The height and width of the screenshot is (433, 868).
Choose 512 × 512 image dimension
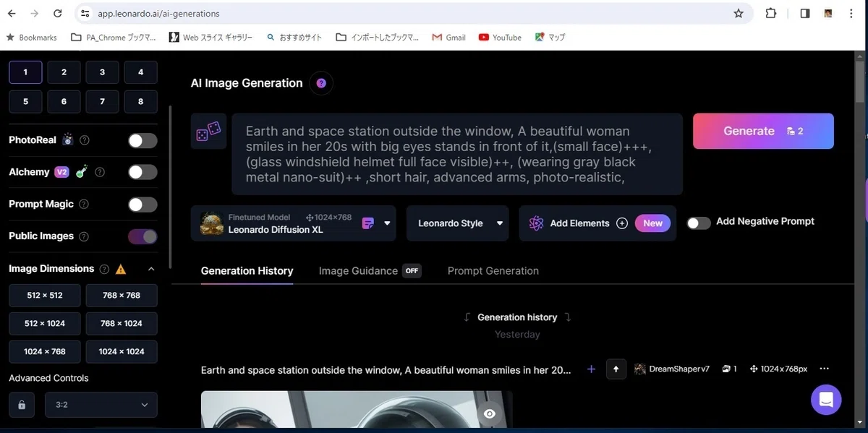pyautogui.click(x=44, y=296)
